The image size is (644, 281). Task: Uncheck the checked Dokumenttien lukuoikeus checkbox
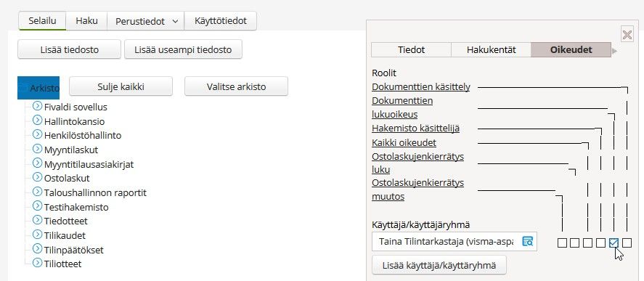tap(614, 243)
